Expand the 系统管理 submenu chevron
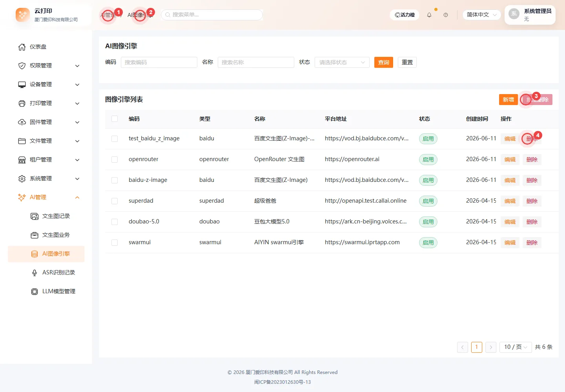Viewport: 565px width, 392px height. click(x=77, y=179)
